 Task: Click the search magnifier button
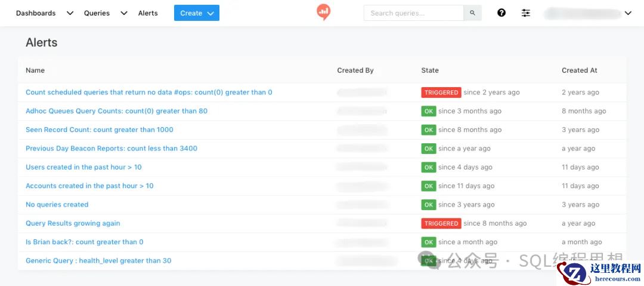[472, 13]
